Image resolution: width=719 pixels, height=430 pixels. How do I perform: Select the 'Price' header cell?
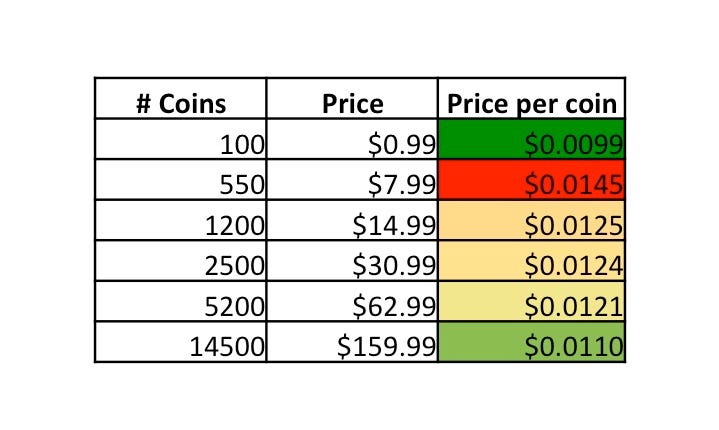(352, 99)
